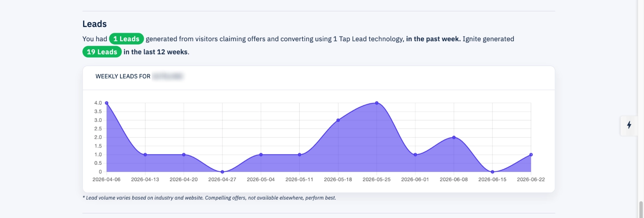Select the 2026-04-13 chart data point
The height and width of the screenshot is (218, 644).
click(145, 155)
